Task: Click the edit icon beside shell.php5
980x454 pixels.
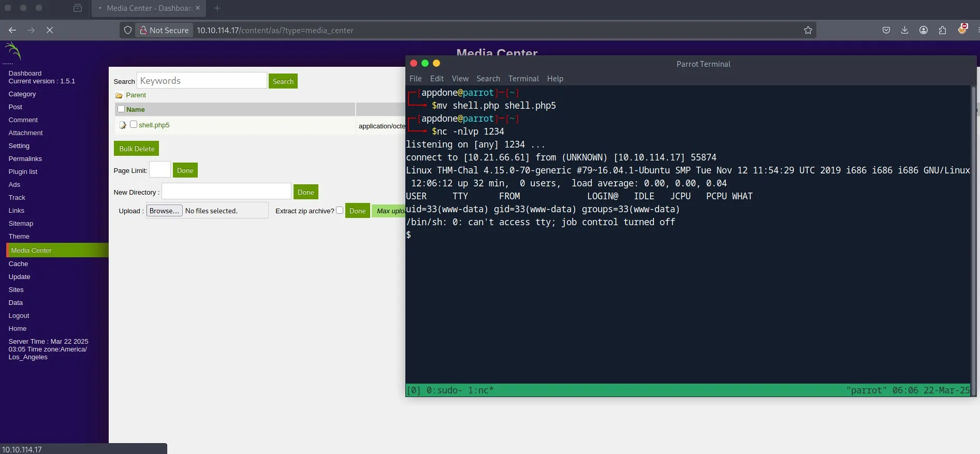Action: point(123,125)
